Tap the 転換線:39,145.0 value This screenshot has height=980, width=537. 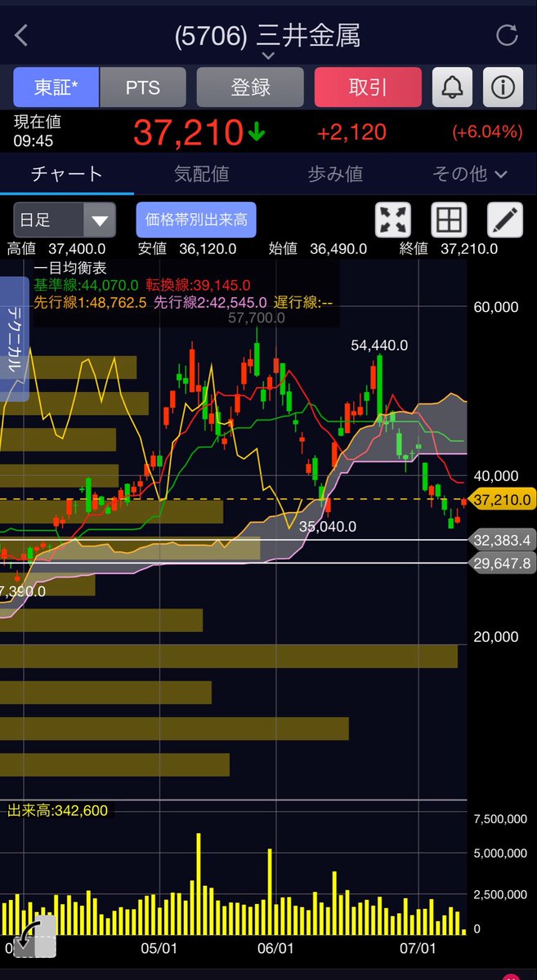pos(199,285)
